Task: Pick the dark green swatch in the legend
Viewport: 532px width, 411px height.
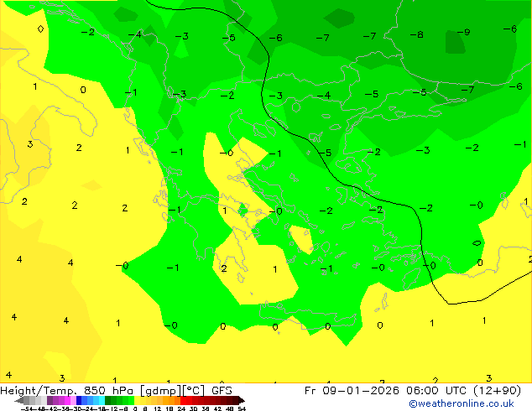Action: pos(108,400)
